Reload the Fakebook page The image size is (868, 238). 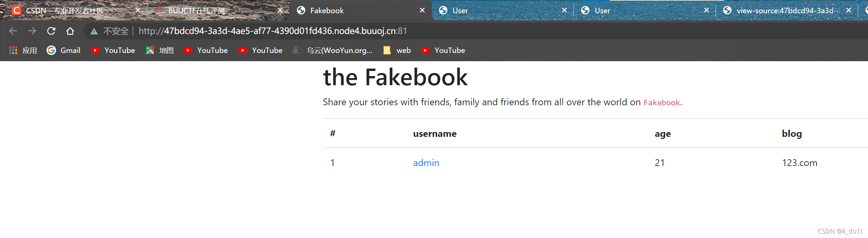[51, 31]
